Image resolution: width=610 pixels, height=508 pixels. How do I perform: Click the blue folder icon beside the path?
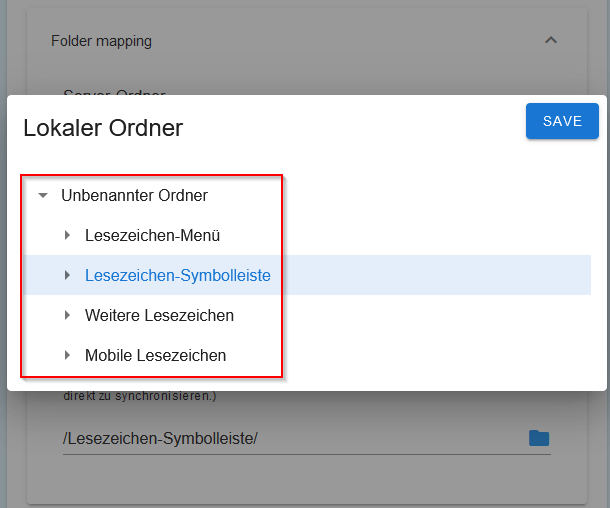(539, 438)
